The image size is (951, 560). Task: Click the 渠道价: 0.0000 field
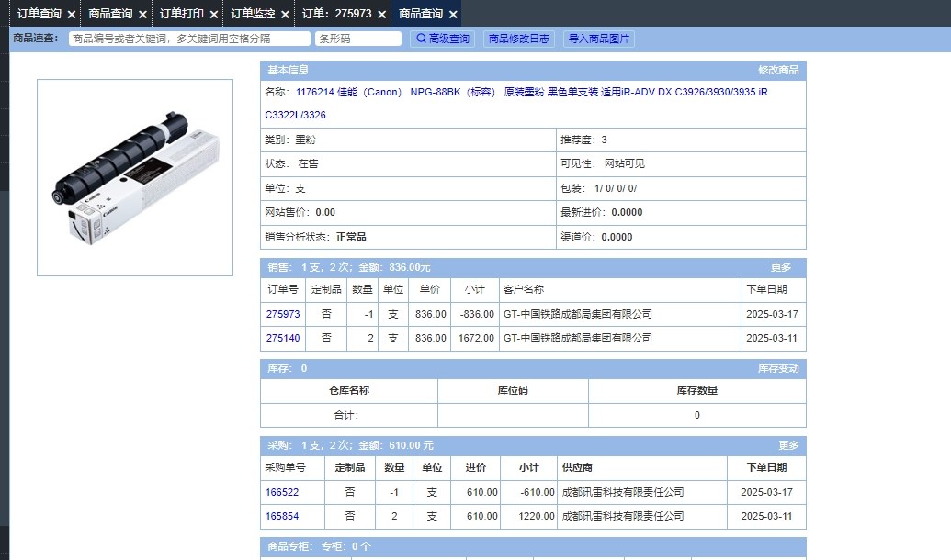click(x=681, y=237)
